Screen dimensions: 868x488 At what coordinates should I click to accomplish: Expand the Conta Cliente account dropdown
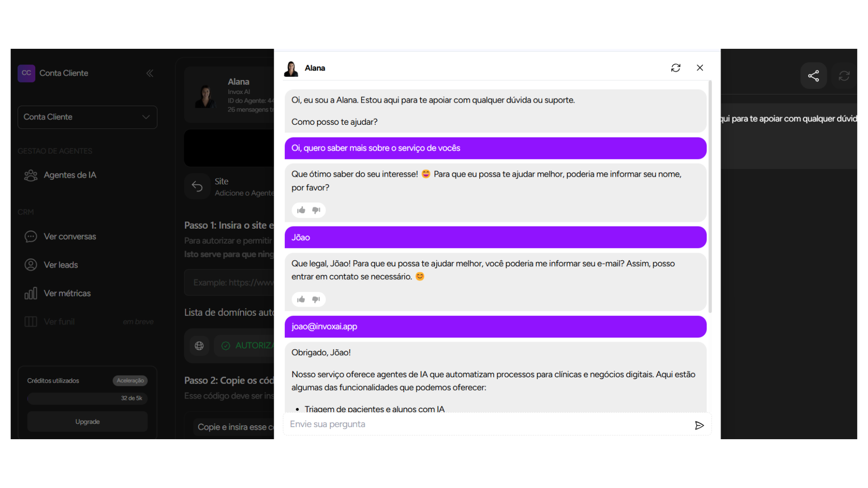point(87,117)
